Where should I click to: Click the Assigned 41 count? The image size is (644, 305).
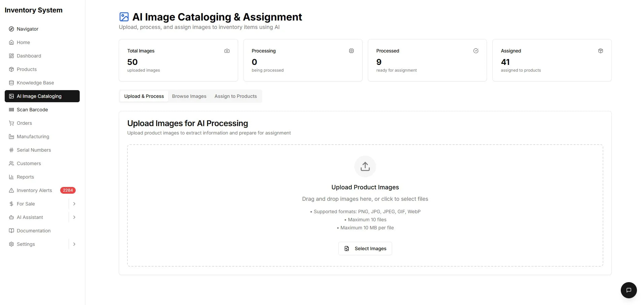[x=505, y=62]
